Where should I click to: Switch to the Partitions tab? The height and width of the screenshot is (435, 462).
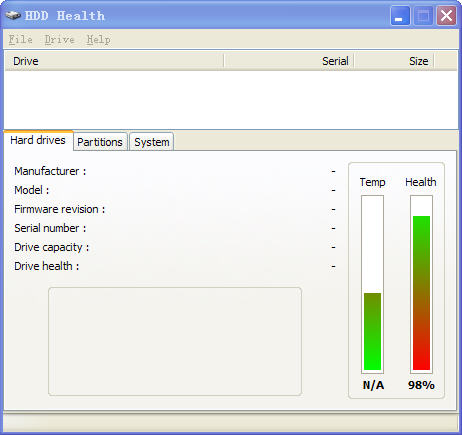point(100,142)
